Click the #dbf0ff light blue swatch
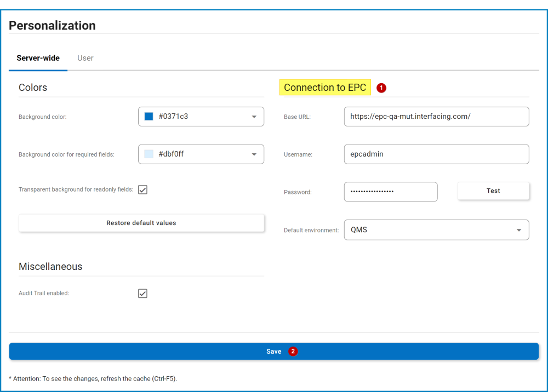 (149, 154)
